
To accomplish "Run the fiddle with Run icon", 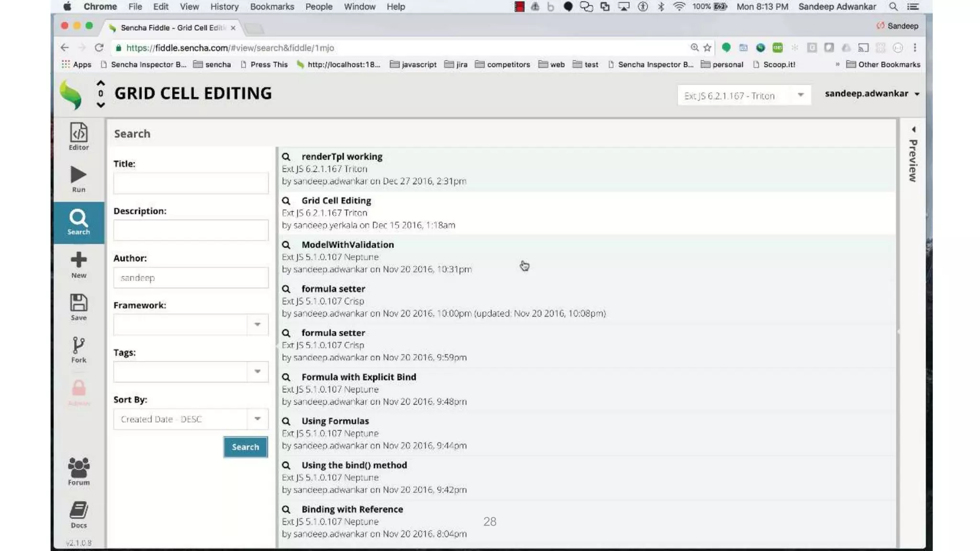I will click(78, 179).
